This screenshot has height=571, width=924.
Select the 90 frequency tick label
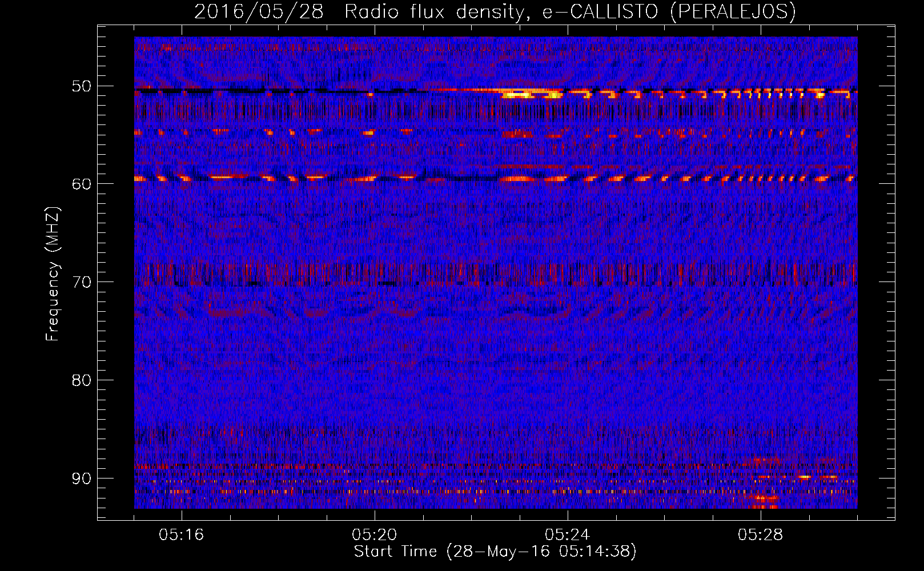(82, 478)
